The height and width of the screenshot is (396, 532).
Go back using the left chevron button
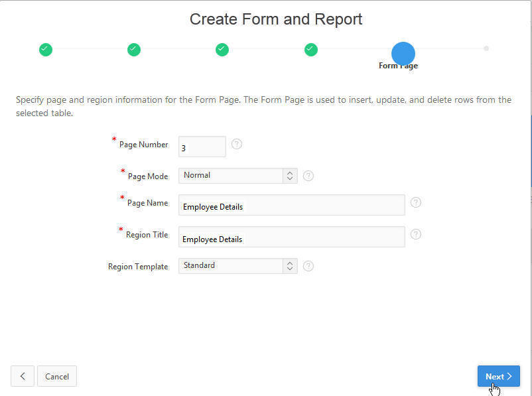[23, 376]
